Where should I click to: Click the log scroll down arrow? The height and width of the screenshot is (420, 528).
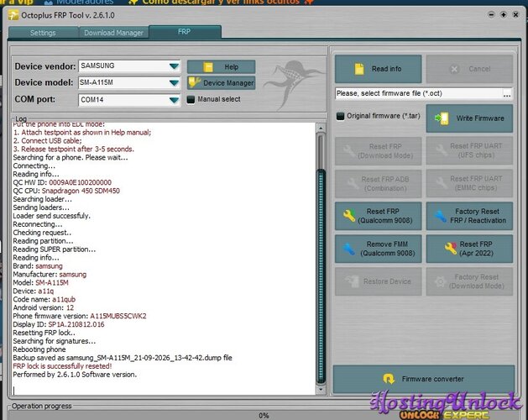point(321,389)
